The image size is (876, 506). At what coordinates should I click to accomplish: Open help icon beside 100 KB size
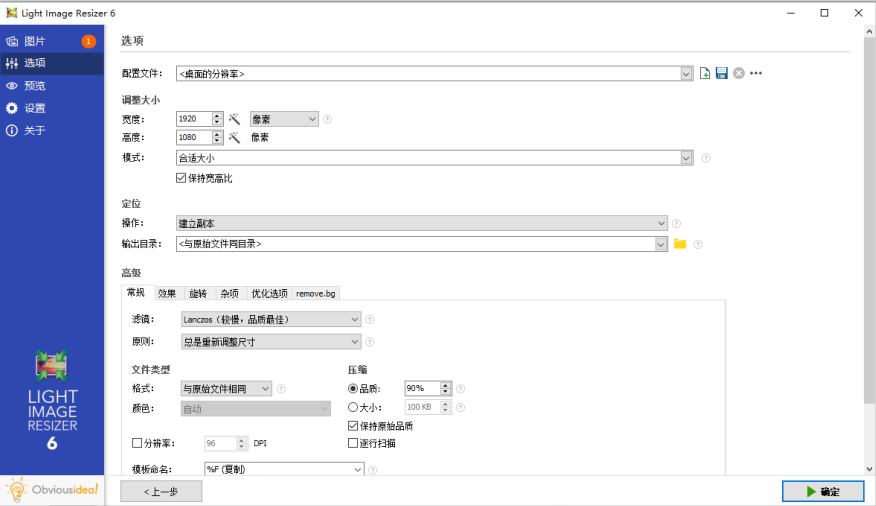pyautogui.click(x=461, y=408)
